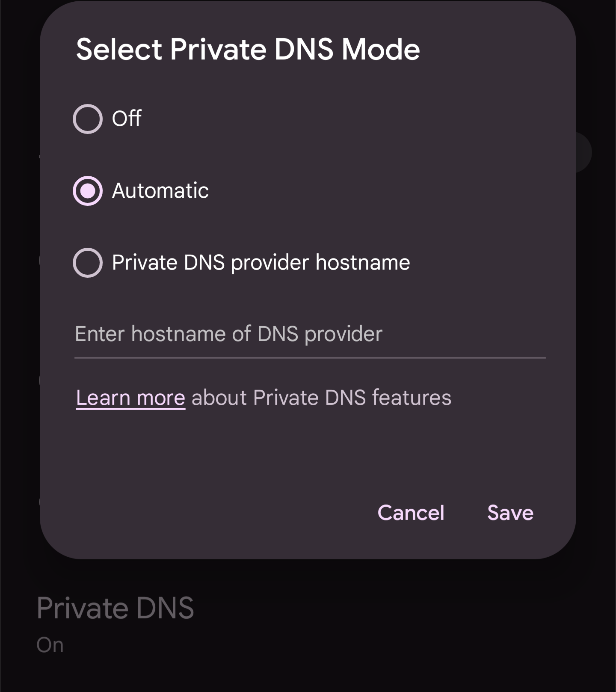Image resolution: width=616 pixels, height=692 pixels.
Task: Cancel the Private DNS dialog
Action: pos(411,513)
